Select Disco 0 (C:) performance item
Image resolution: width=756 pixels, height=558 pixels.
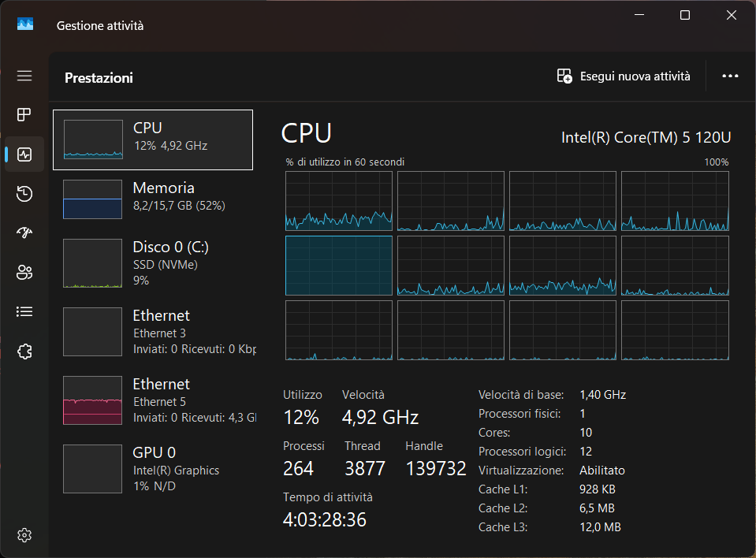(153, 263)
